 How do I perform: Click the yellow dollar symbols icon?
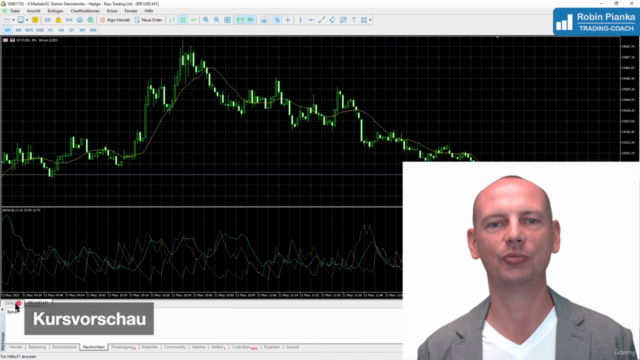tap(36, 20)
